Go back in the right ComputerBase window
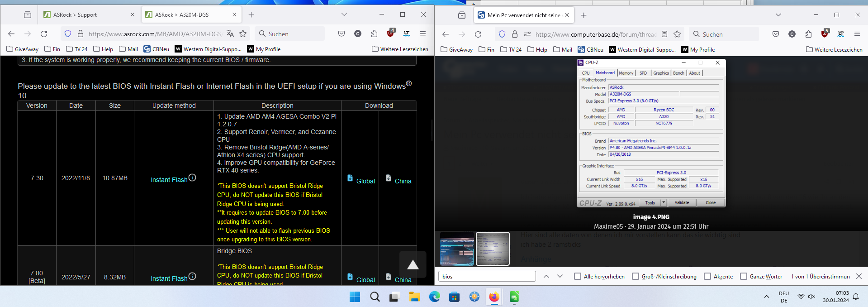The image size is (868, 307). [446, 34]
